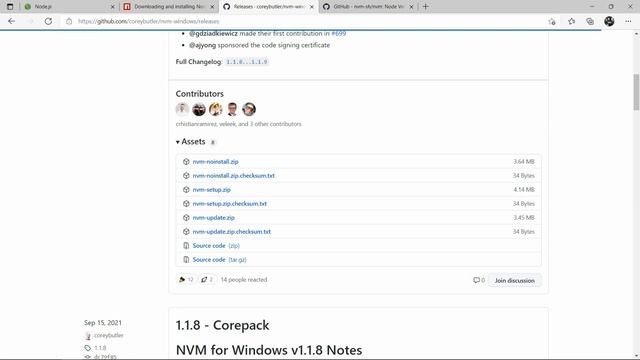Open Collections icon in toolbar
640x360 pixels.
coord(590,21)
